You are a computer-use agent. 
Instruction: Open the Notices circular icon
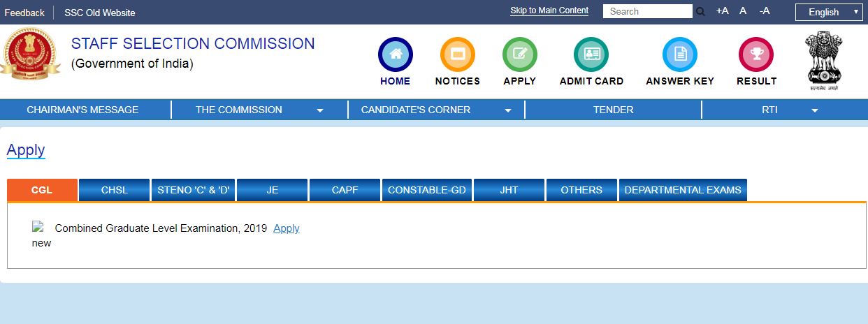click(x=458, y=54)
